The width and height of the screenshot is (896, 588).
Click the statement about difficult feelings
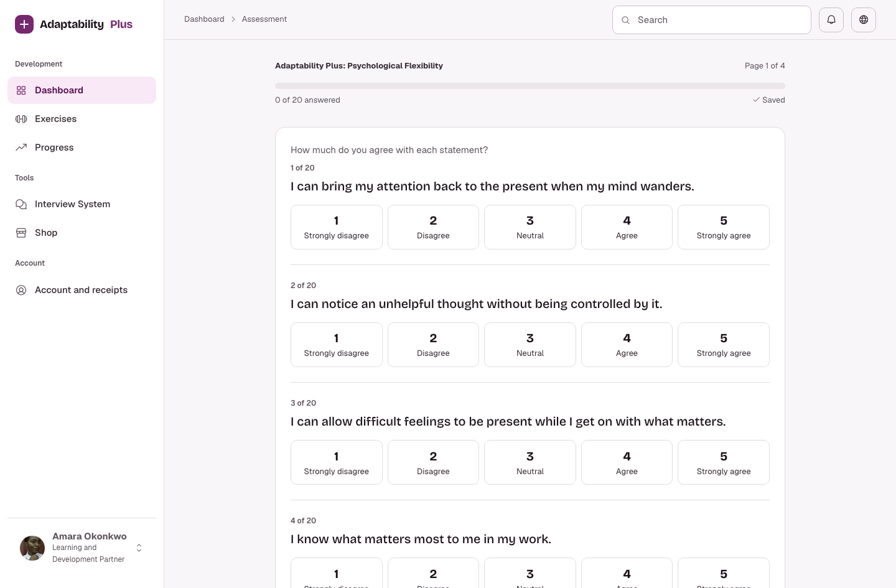click(508, 421)
